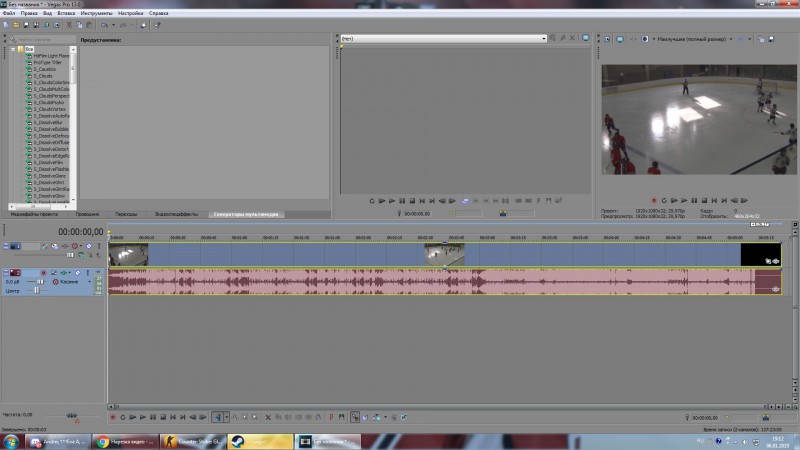Toggle invert phase on audio track 2
This screenshot has height=450, width=800.
click(54, 273)
